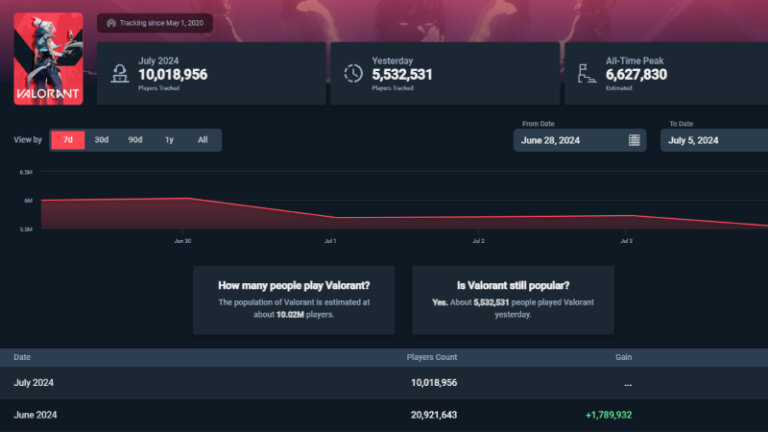Click the chart line near Jul 1
The width and height of the screenshot is (768, 432).
pos(331,217)
